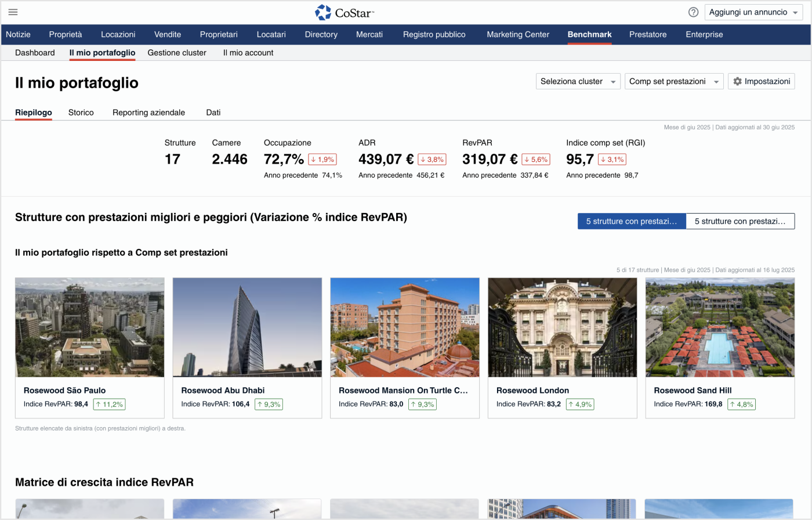Click the Occupazione 1,9% decrease badge
Screen dimensions: 812x520
[x=322, y=160]
